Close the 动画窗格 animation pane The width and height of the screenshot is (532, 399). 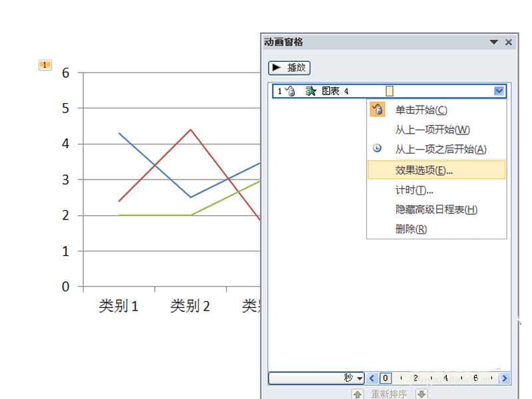coord(508,42)
